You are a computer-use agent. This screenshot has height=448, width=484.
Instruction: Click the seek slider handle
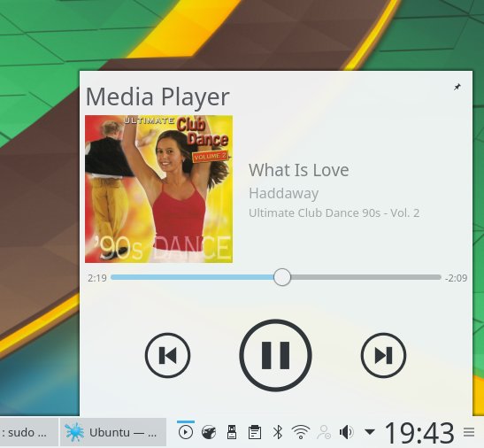click(x=282, y=277)
